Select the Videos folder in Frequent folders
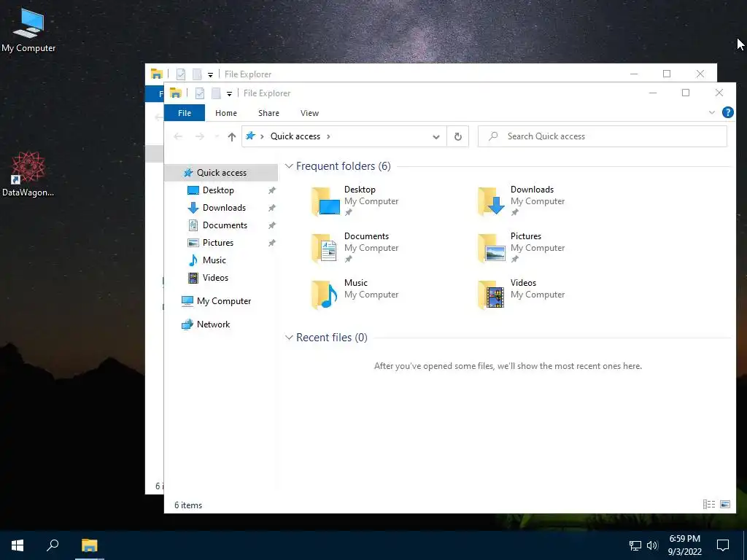This screenshot has width=747, height=560. coord(521,294)
